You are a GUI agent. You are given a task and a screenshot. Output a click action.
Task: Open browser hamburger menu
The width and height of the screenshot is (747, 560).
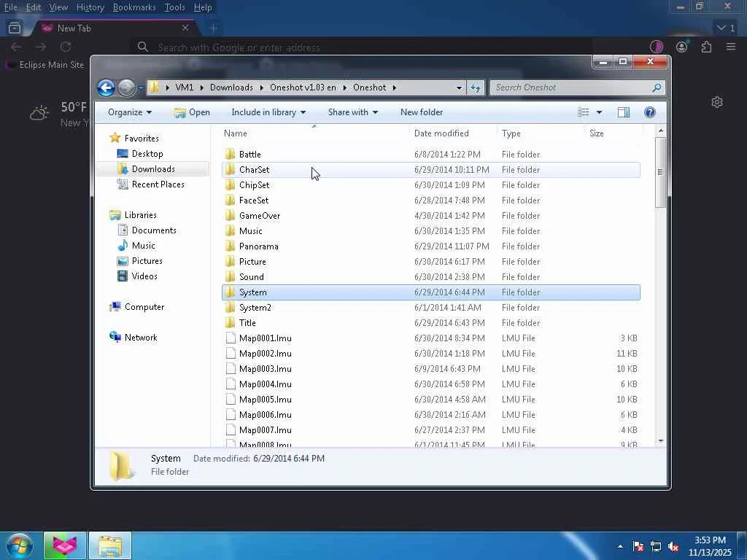(731, 47)
